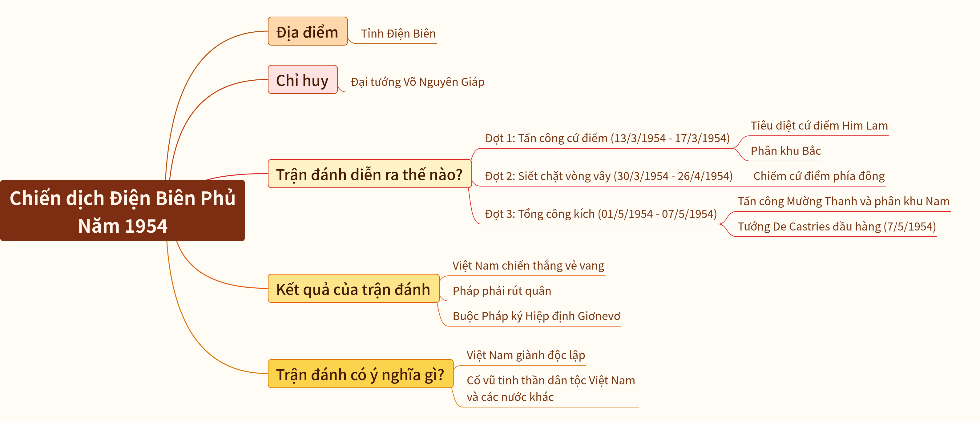The height and width of the screenshot is (421, 980).
Task: Click the Đợt 3: Tổng công kích subtopic
Action: (601, 214)
